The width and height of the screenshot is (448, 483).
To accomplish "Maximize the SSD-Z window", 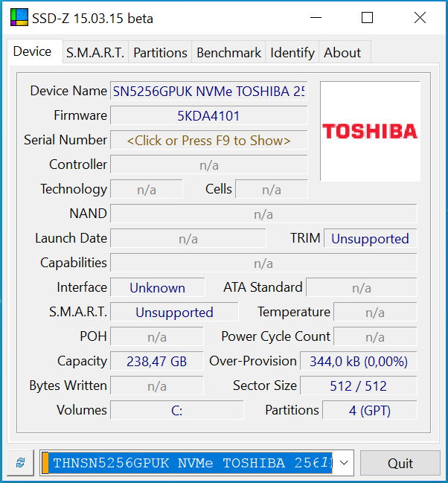I will [367, 18].
